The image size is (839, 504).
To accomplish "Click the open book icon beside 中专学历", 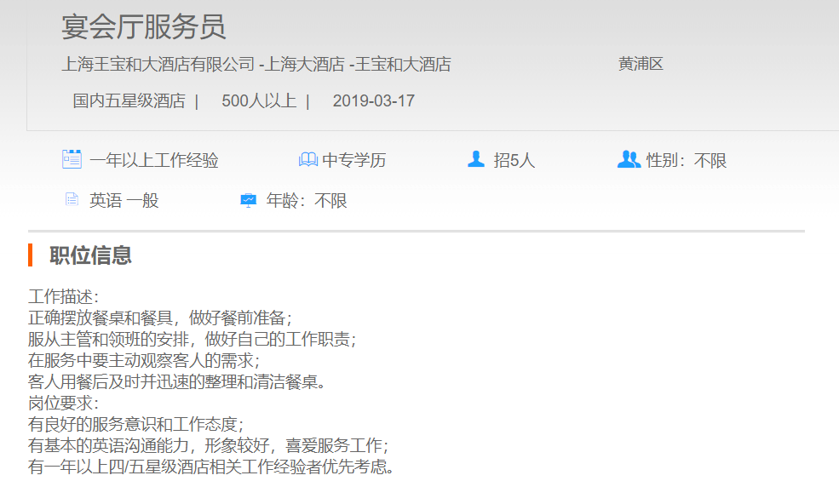I will pos(307,160).
